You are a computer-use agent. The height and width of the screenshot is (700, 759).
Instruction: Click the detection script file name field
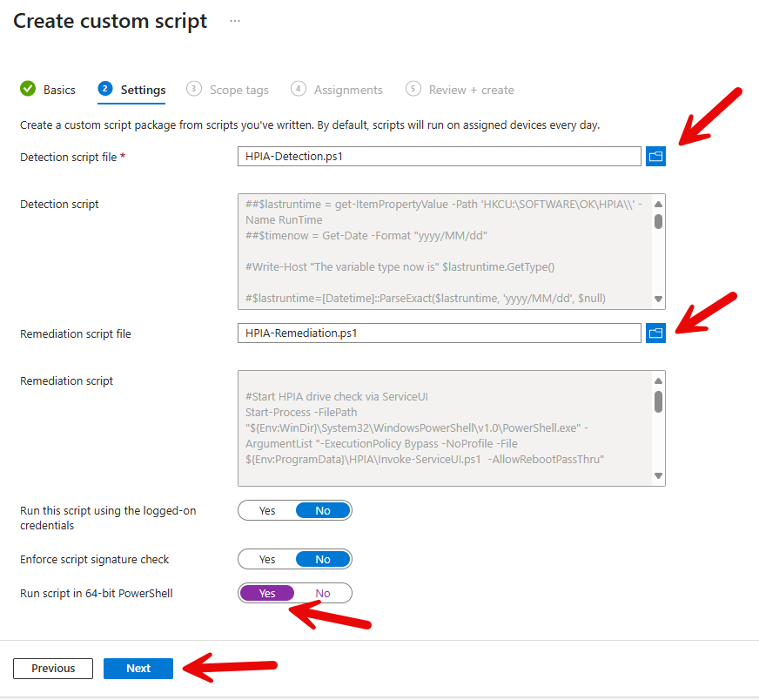click(439, 157)
